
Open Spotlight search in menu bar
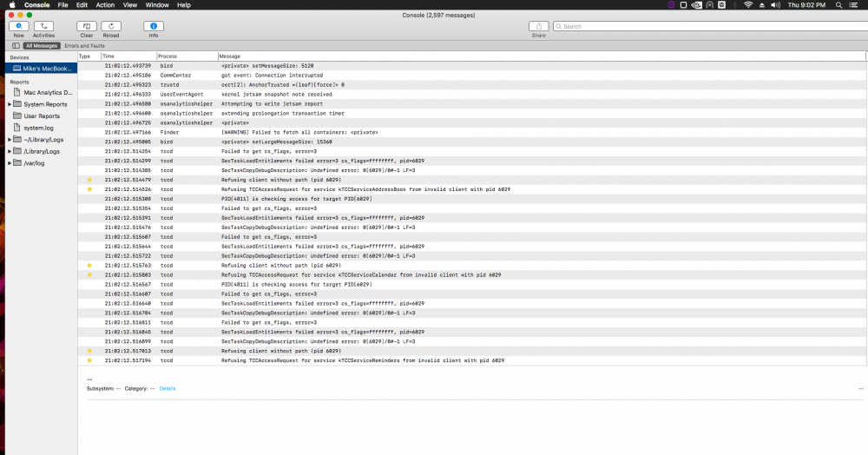[x=838, y=5]
